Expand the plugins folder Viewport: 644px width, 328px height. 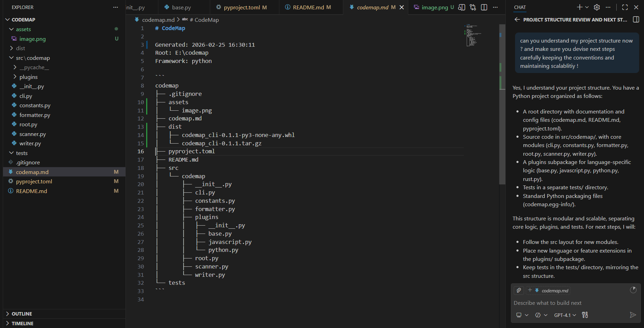point(15,77)
